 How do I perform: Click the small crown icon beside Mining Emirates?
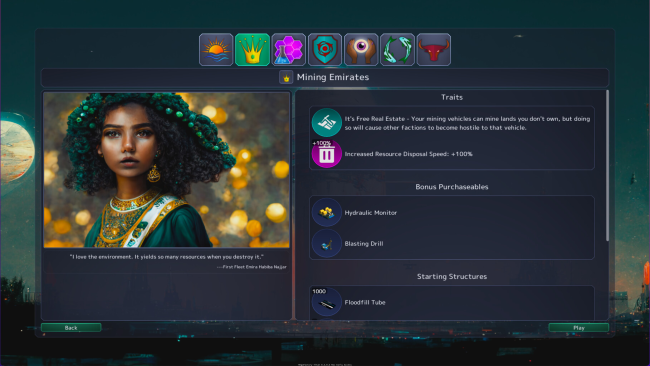coord(286,77)
